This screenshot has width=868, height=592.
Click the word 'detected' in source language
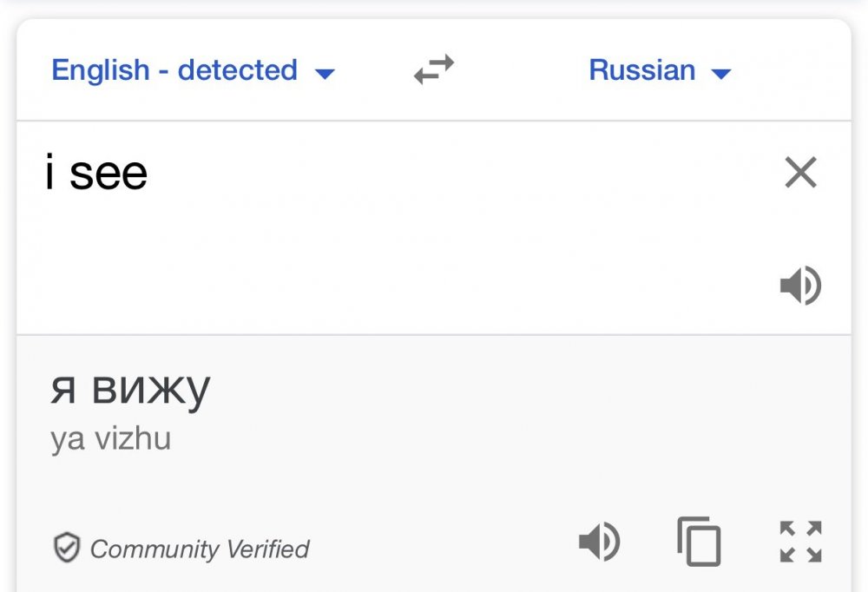[x=238, y=70]
